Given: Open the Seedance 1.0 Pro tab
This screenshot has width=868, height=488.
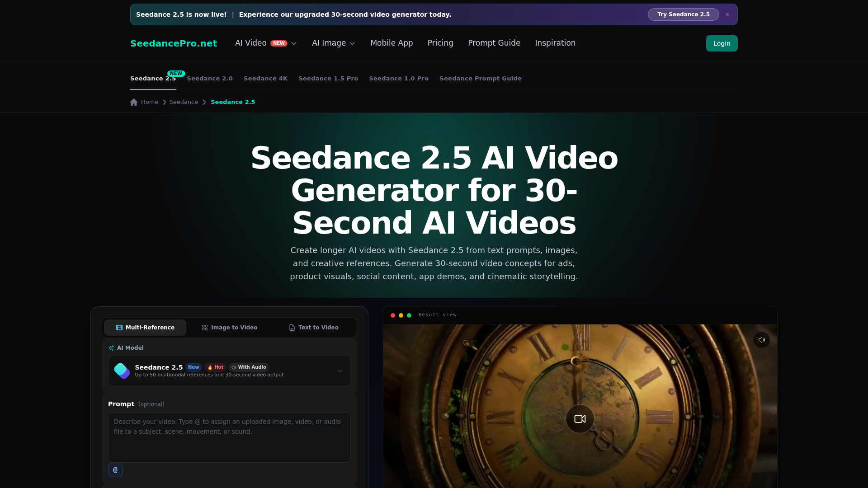Looking at the screenshot, I should (x=399, y=79).
